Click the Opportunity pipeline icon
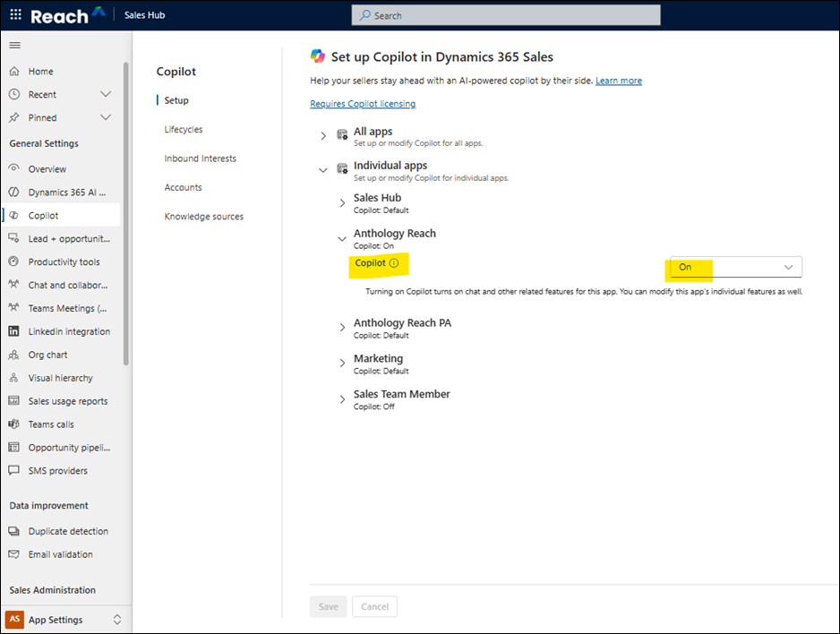Image resolution: width=840 pixels, height=634 pixels. click(x=14, y=447)
